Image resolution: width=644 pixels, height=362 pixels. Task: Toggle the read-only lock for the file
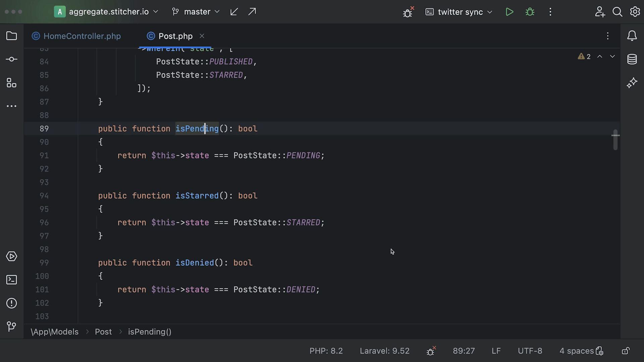tap(626, 351)
